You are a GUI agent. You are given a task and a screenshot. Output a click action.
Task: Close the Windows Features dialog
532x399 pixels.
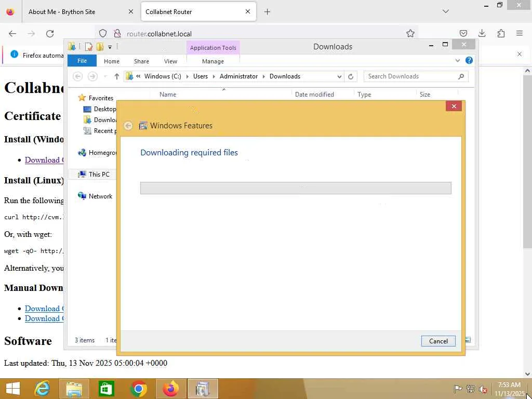[454, 106]
